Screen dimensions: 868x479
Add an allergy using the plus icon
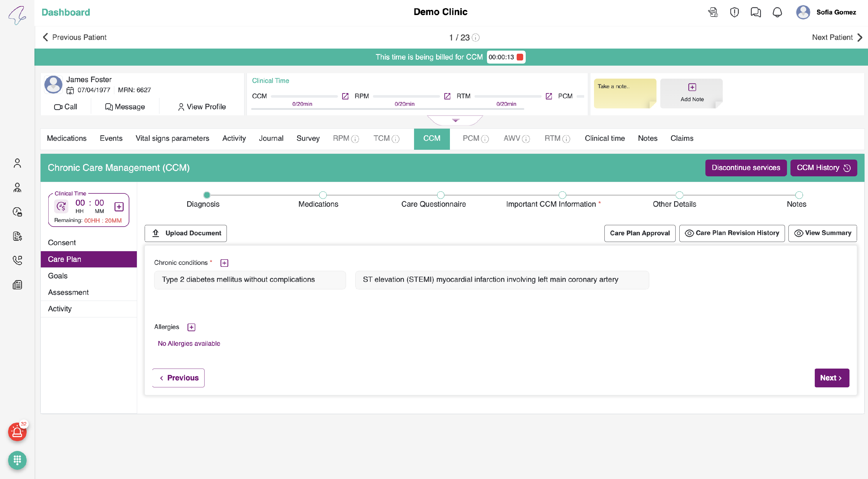[191, 327]
